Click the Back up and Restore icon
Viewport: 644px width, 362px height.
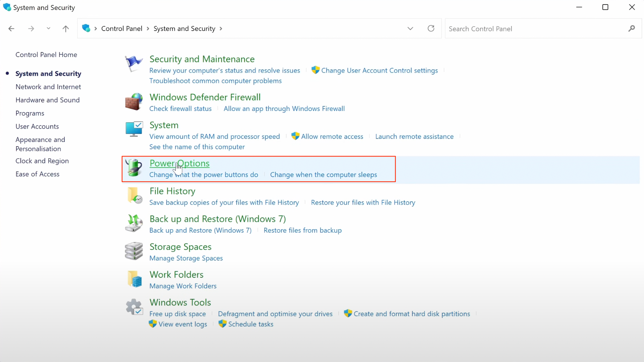[134, 223]
